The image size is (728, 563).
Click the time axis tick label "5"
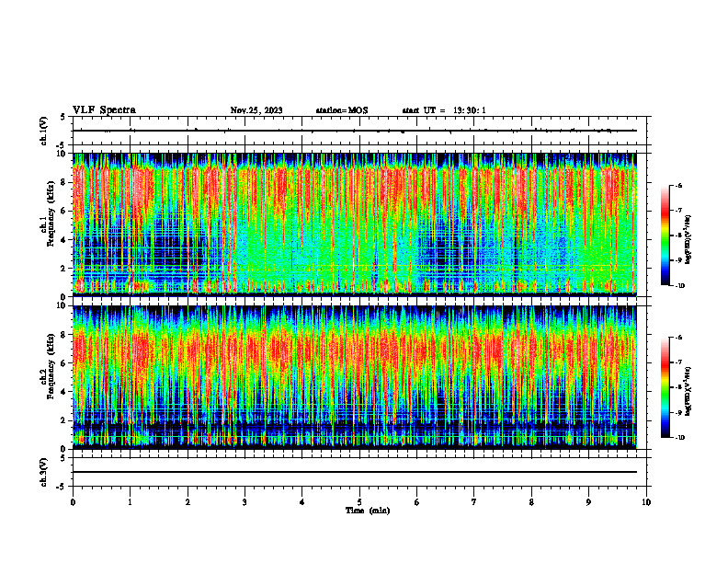pyautogui.click(x=359, y=502)
